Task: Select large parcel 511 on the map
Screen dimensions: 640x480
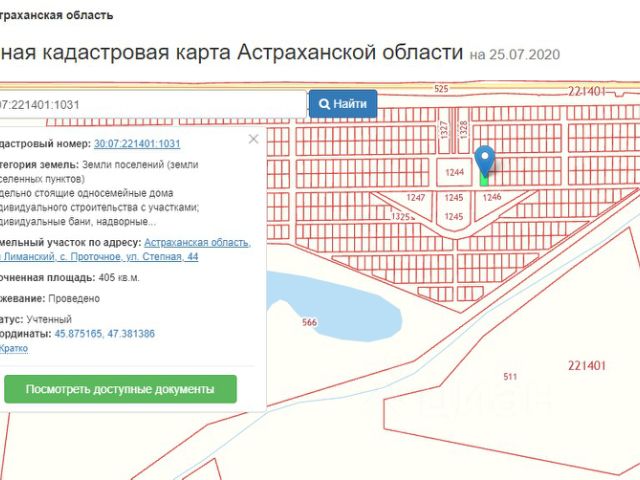Action: tap(510, 377)
